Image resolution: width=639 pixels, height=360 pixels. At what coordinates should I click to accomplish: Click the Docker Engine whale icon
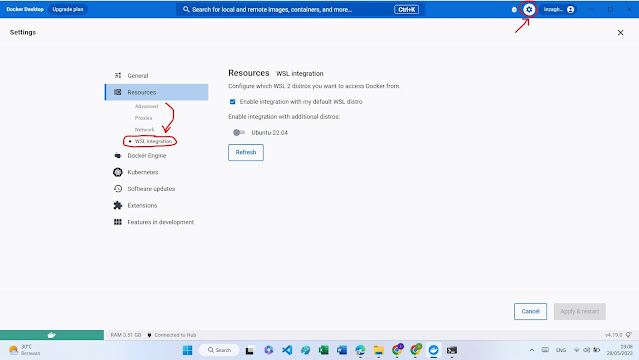click(118, 155)
